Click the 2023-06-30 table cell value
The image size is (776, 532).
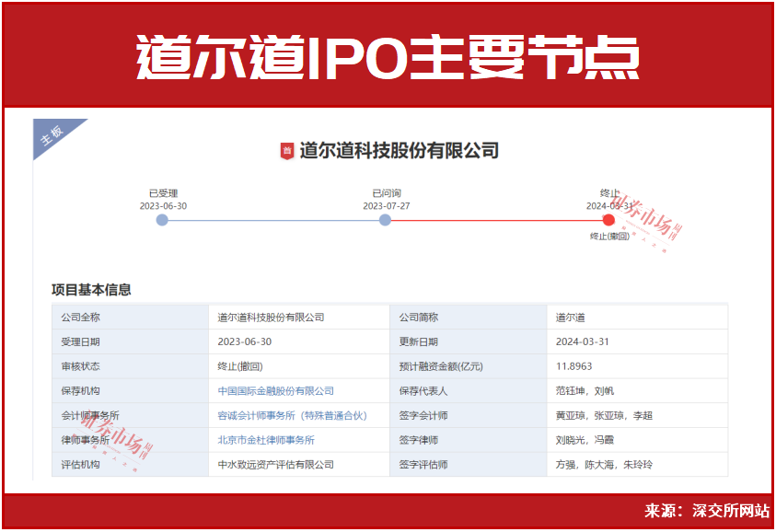299,342
